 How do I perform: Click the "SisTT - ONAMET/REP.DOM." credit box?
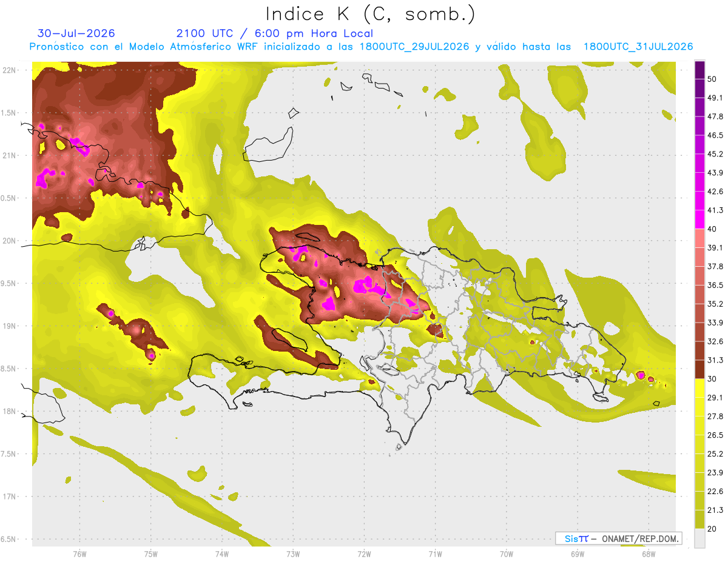[x=619, y=538]
